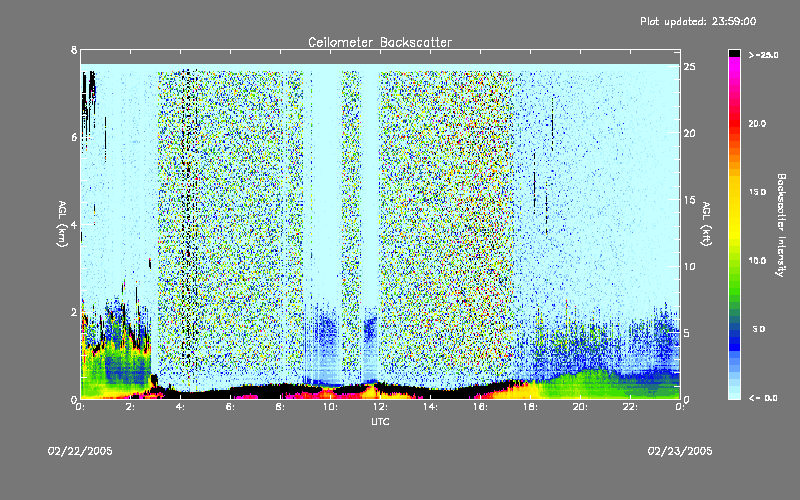Click the "14:" tick on the UTC axis
800x500 pixels.
[430, 407]
